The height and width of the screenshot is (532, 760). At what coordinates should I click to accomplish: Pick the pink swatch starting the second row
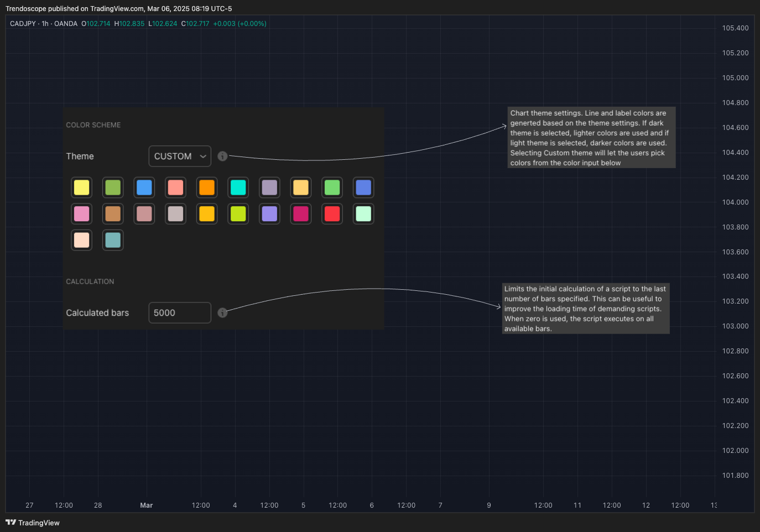(82, 214)
